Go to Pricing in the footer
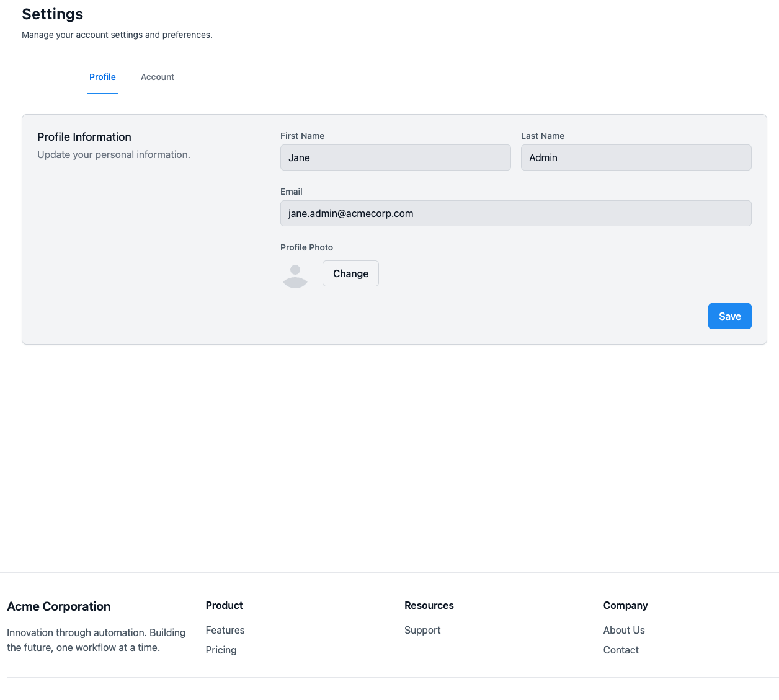Viewport: 779px width, 700px height. coord(221,650)
